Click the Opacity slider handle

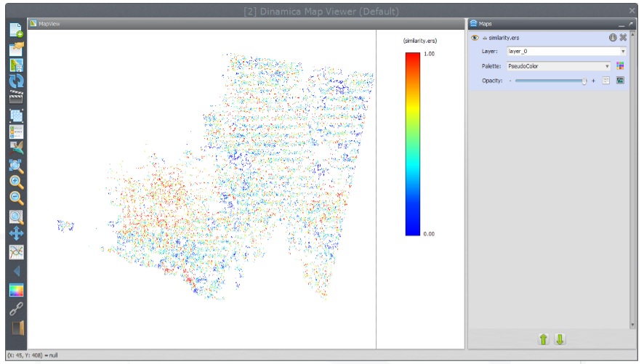click(584, 81)
